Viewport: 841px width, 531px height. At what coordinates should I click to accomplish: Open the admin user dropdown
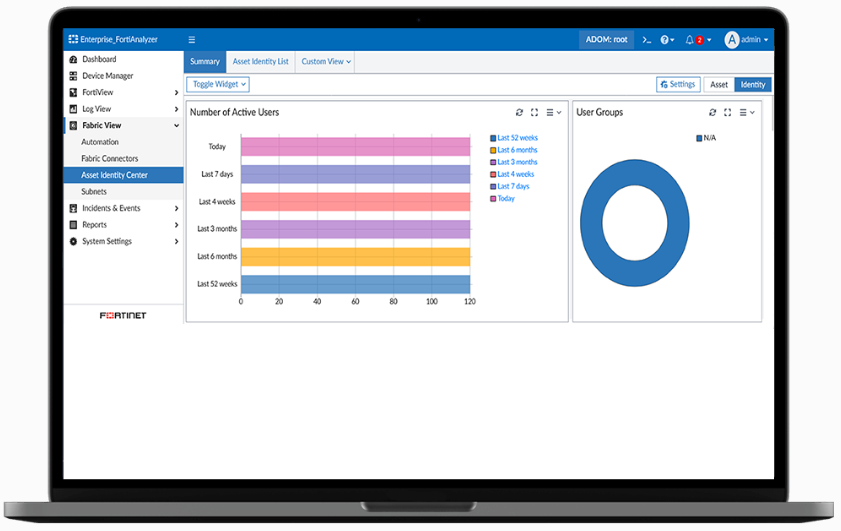747,40
